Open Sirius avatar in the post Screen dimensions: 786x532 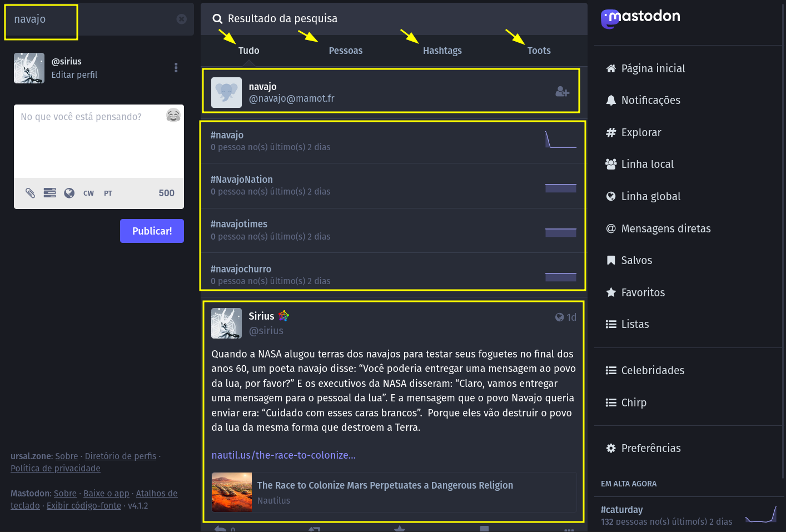click(x=226, y=323)
